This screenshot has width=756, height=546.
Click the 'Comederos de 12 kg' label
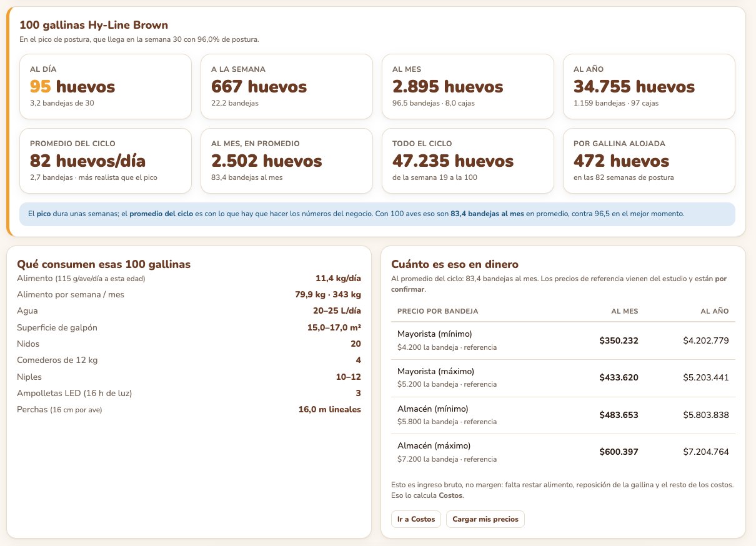click(x=57, y=360)
